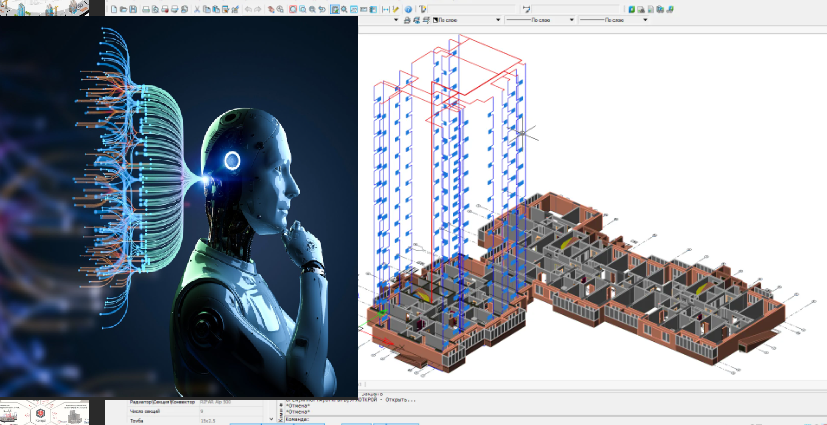This screenshot has height=425, width=827.
Task: Paste from clipboard using the Paste icon
Action: pyautogui.click(x=216, y=9)
